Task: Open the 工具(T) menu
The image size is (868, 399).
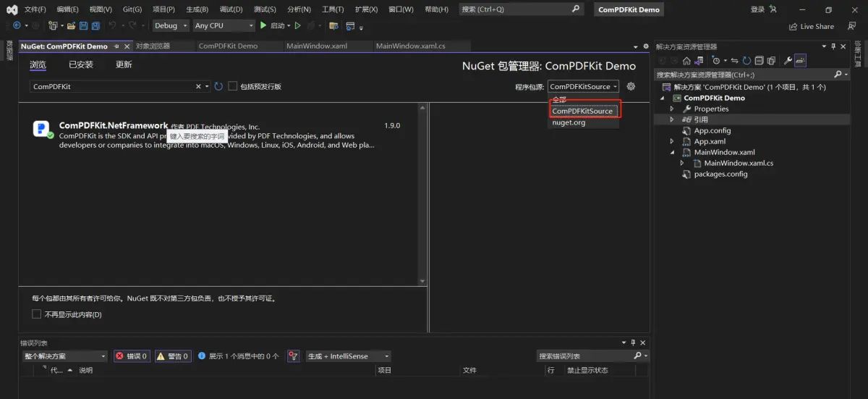Action: click(x=333, y=9)
